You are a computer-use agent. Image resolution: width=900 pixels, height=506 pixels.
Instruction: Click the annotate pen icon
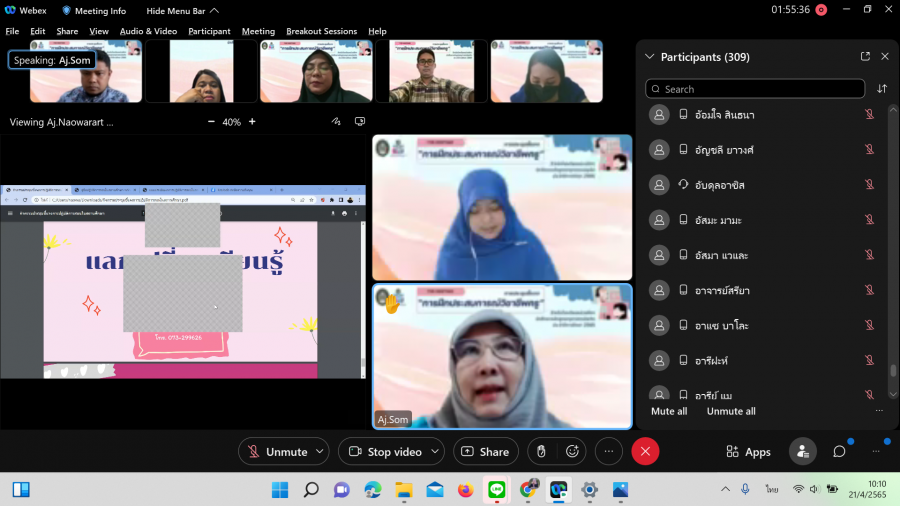(336, 122)
